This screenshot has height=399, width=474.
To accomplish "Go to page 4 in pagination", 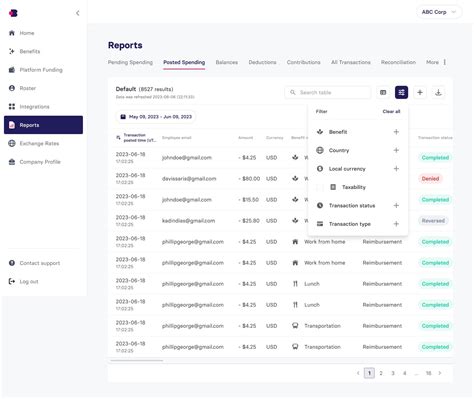I will tap(405, 373).
